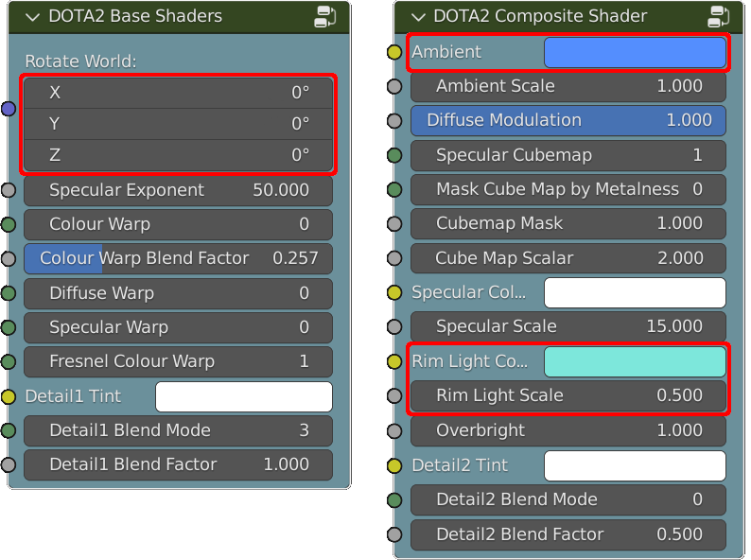This screenshot has height=560, width=751.
Task: Click the yellow Detail1 Tint socket
Action: [9, 396]
